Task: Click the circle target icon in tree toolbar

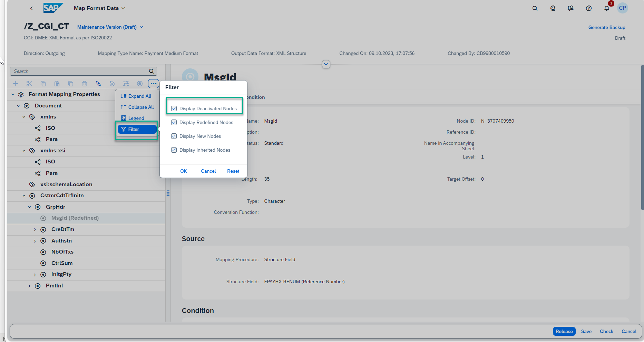Action: 140,84
